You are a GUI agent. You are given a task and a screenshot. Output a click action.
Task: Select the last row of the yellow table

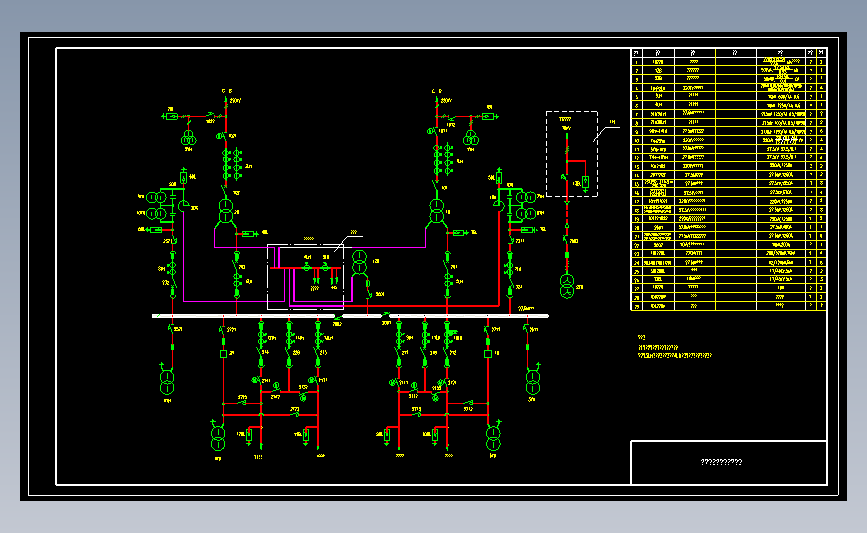(729, 305)
